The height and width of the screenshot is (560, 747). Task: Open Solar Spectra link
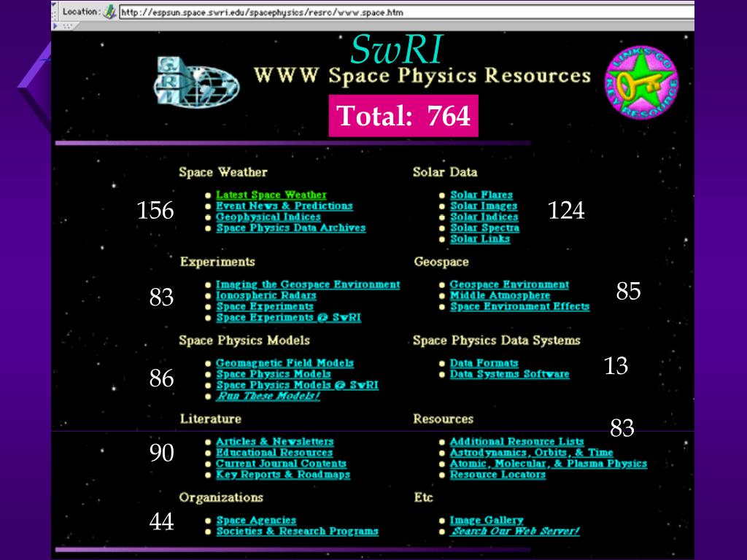tap(485, 227)
